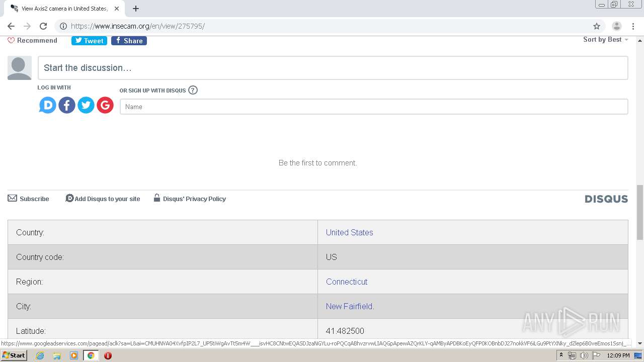Open the media player taskbar icon
644x362 pixels.
pos(74,355)
